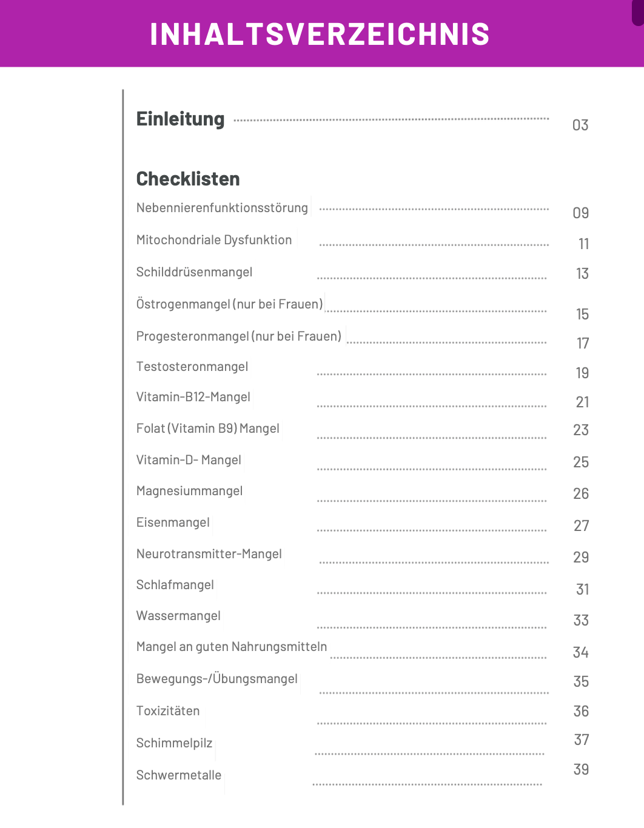Screen dimensions: 644x828
Task: Jump to Neurotransmitter-Mangel
Action: (209, 554)
